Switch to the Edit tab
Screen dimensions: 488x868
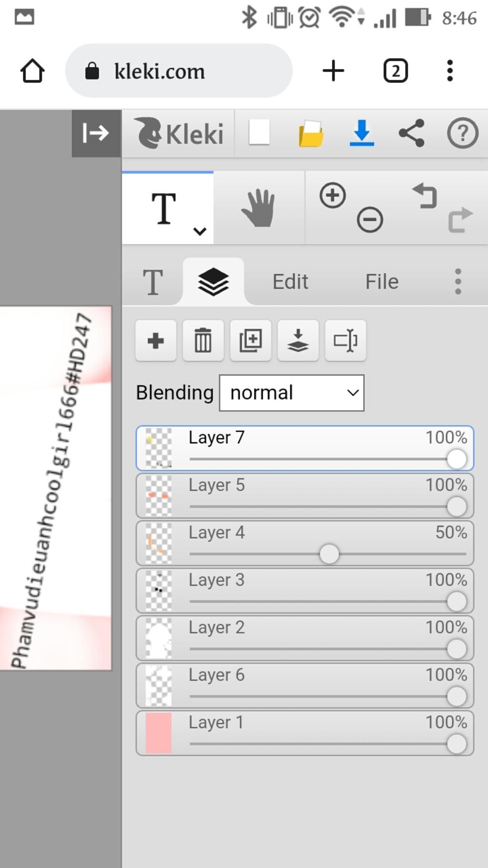(290, 281)
